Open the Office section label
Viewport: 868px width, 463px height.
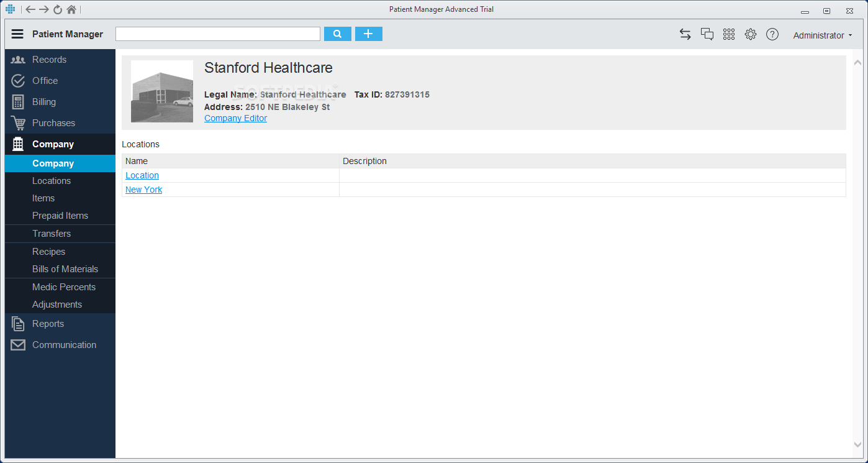[45, 81]
